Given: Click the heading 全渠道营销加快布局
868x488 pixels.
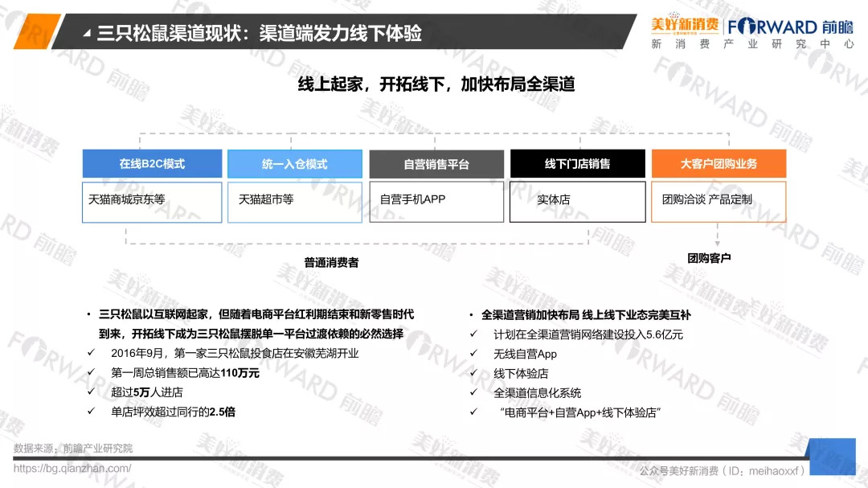Looking at the screenshot, I should pos(586,315).
